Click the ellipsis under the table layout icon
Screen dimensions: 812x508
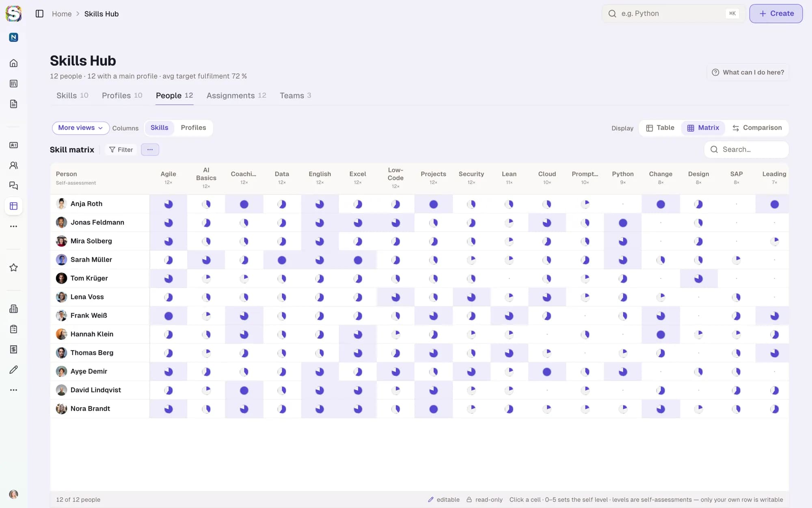[x=13, y=226]
